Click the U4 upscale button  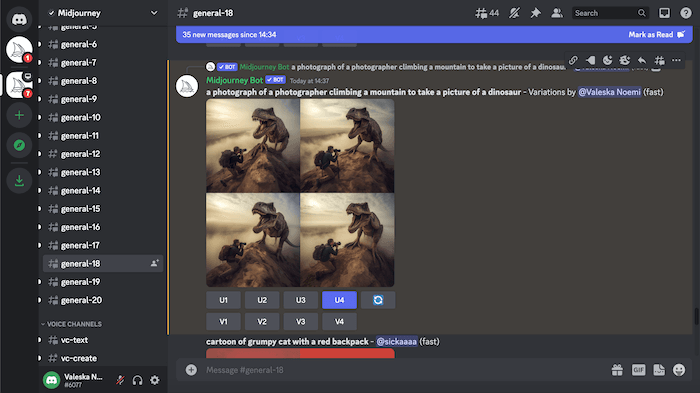point(339,300)
